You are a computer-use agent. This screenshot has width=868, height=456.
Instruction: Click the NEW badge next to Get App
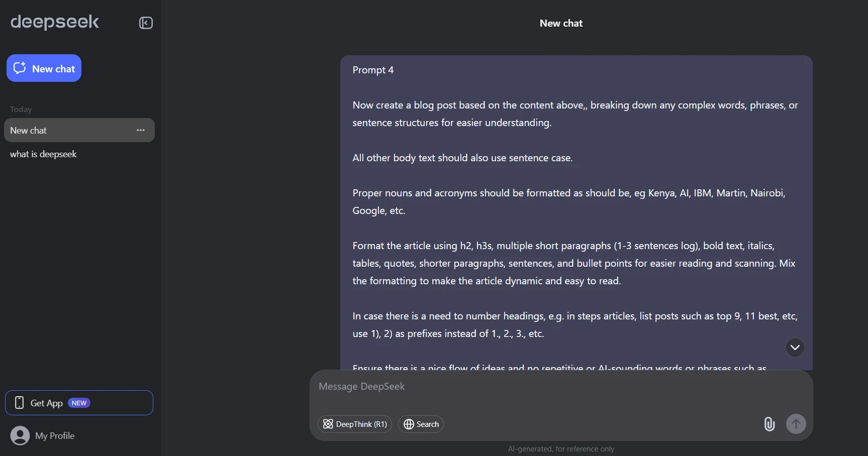point(79,403)
